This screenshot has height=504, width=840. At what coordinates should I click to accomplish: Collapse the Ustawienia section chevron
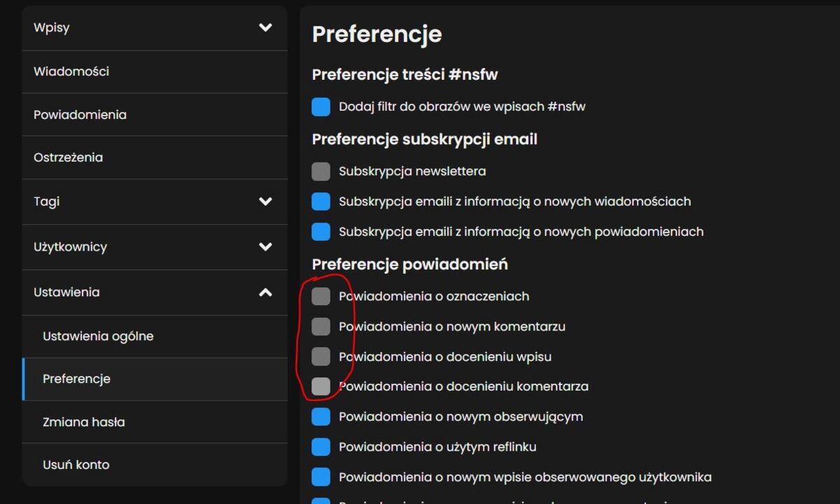pos(265,293)
